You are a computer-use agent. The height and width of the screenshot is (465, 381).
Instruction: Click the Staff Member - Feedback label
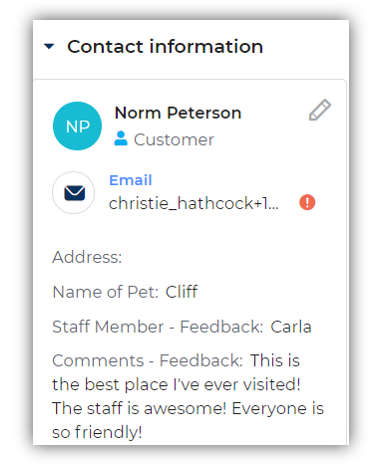158,327
